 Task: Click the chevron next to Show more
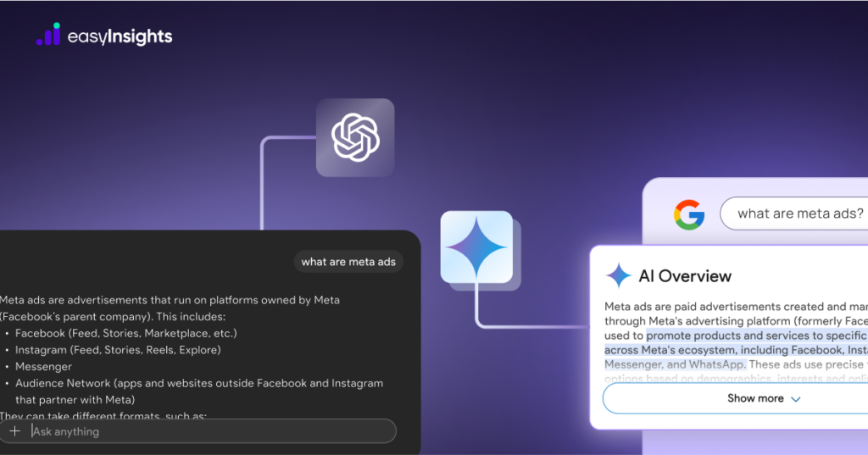click(x=796, y=399)
